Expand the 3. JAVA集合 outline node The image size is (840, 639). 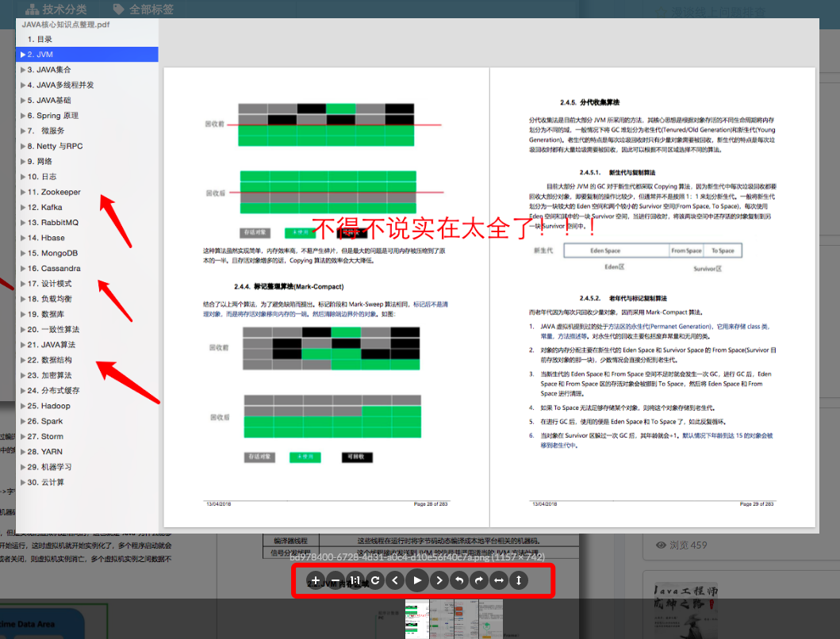[23, 70]
